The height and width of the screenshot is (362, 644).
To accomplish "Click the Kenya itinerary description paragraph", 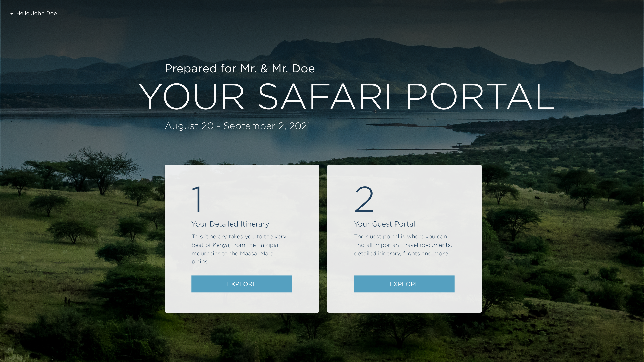I will click(239, 249).
